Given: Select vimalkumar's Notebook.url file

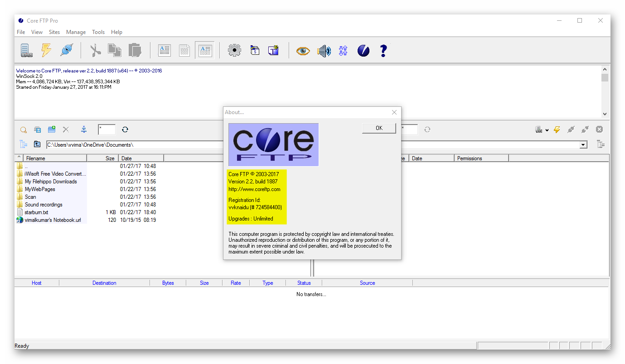Looking at the screenshot, I should pos(53,220).
